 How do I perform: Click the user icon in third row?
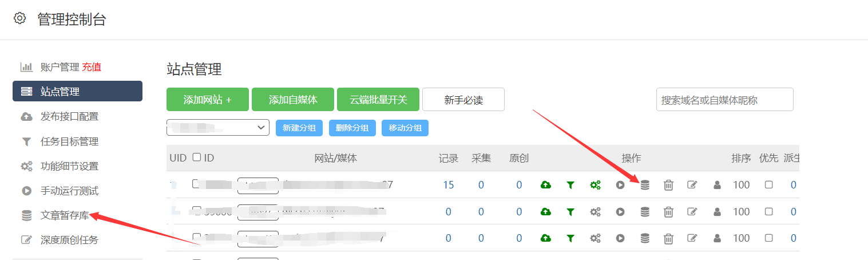[717, 238]
